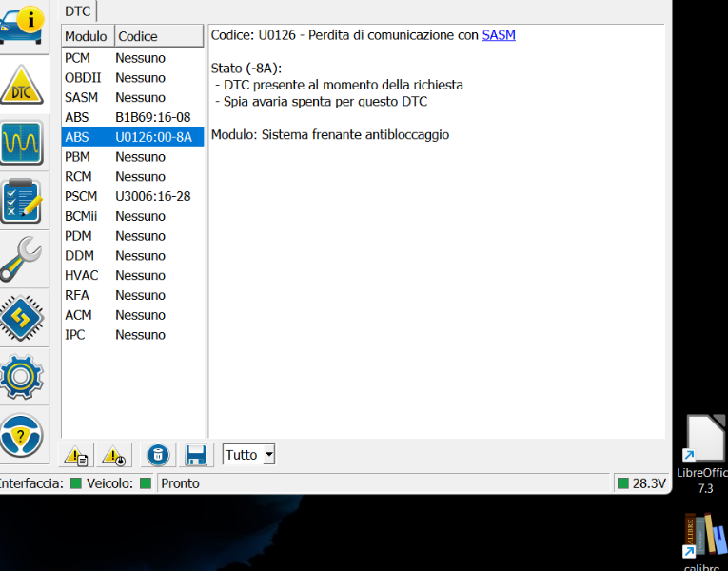Select the HVAC module row
This screenshot has width=728, height=571.
133,275
